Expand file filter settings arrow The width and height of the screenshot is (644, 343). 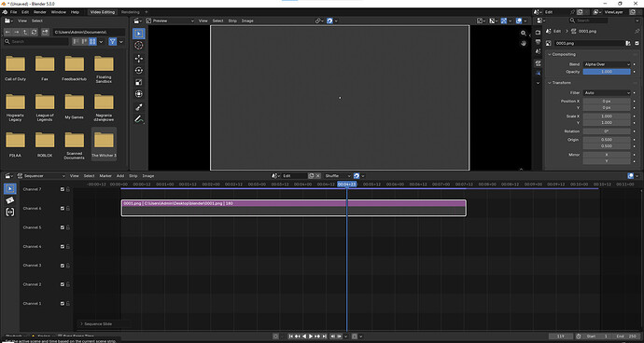coord(121,41)
